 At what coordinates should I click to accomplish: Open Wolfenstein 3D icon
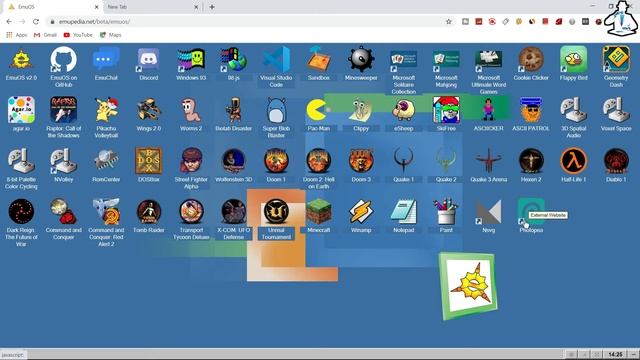coord(233,161)
